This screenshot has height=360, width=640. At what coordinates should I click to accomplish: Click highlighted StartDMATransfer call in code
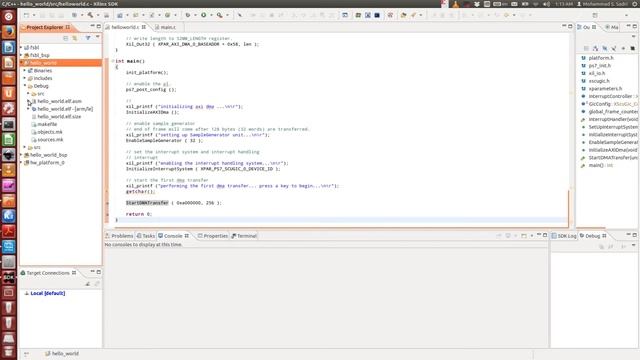point(147,203)
